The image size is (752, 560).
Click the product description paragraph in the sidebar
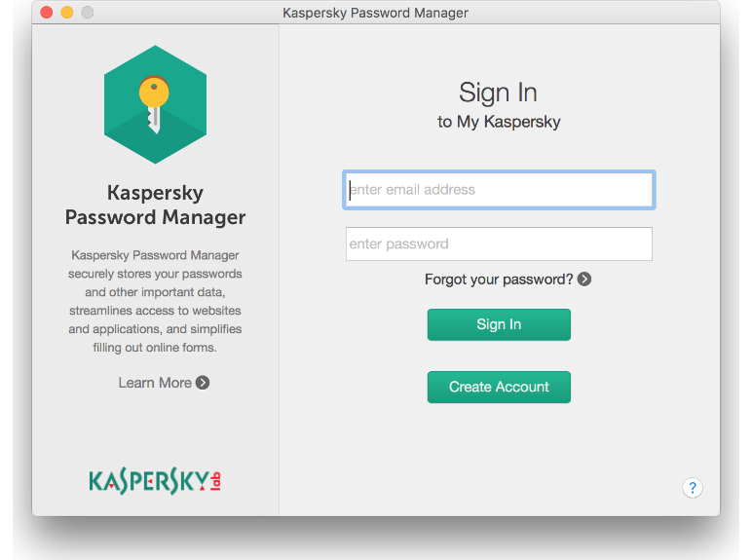tap(155, 301)
